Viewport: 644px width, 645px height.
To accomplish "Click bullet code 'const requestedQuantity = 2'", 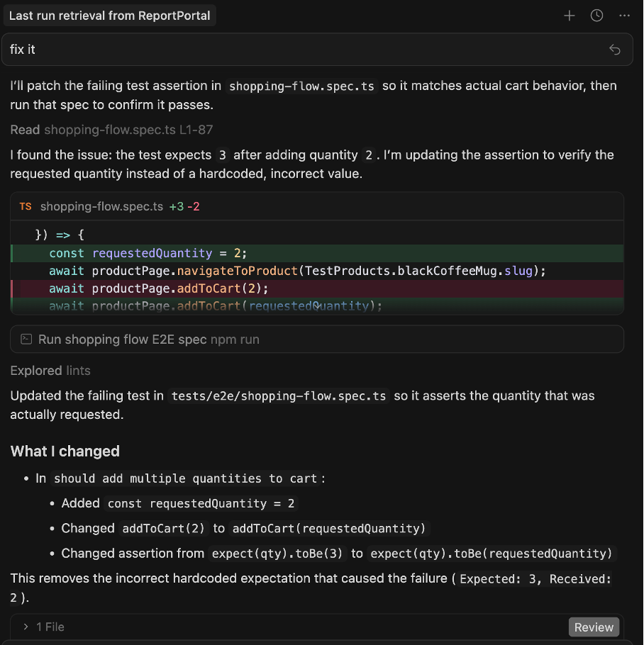I will (201, 503).
